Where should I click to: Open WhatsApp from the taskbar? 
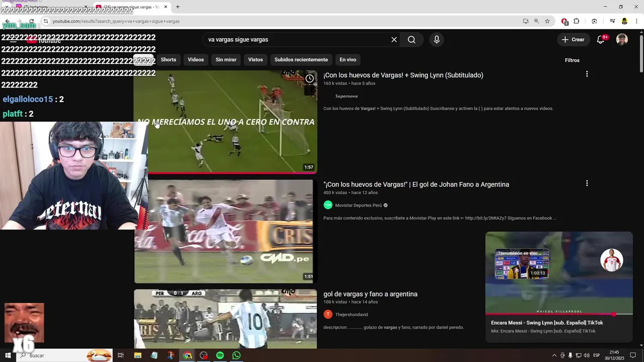point(236,355)
